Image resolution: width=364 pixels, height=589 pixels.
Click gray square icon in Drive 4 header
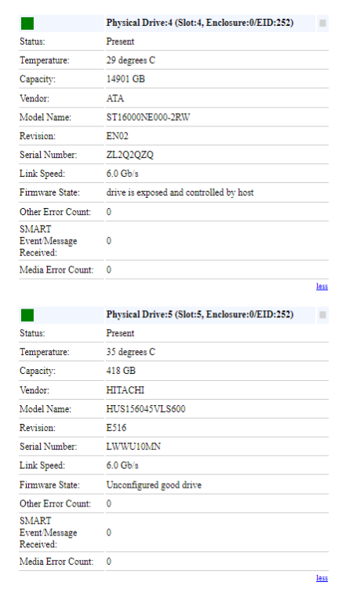click(x=322, y=24)
